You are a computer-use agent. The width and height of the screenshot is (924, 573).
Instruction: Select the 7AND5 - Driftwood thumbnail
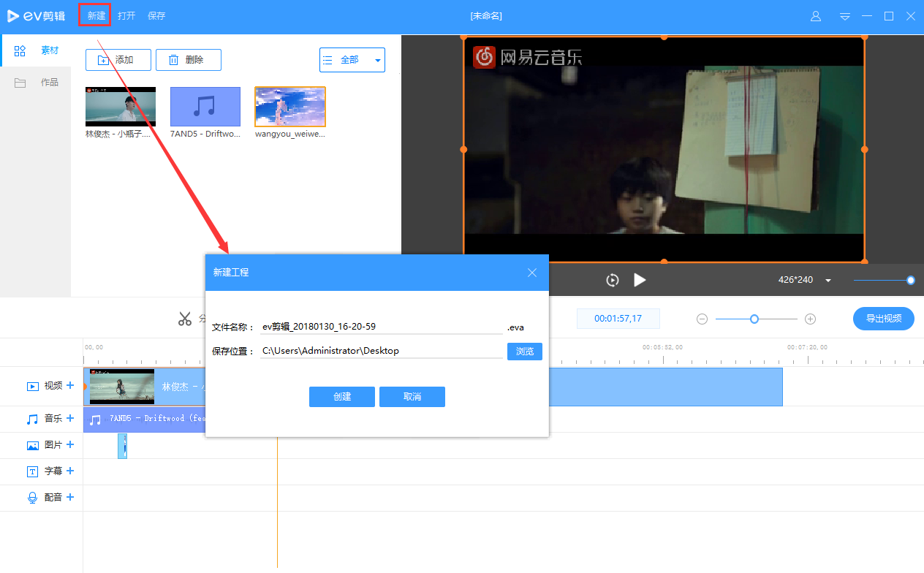[205, 106]
